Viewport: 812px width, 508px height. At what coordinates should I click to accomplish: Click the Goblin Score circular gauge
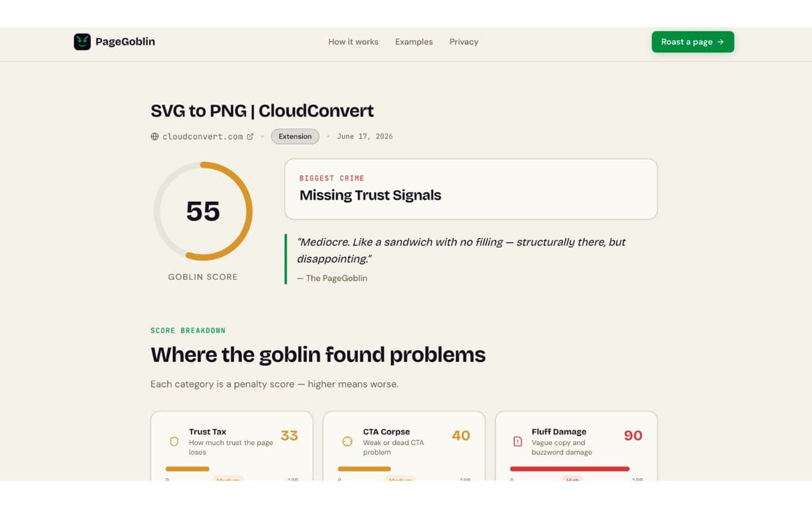[203, 211]
